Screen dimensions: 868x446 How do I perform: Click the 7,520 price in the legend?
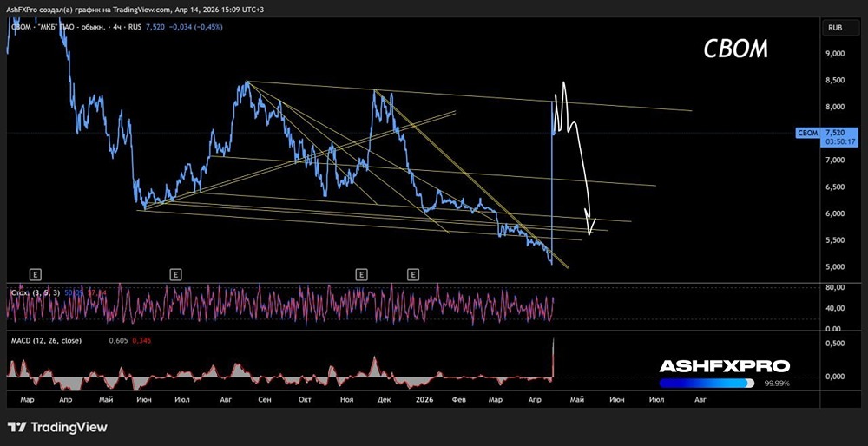click(155, 27)
